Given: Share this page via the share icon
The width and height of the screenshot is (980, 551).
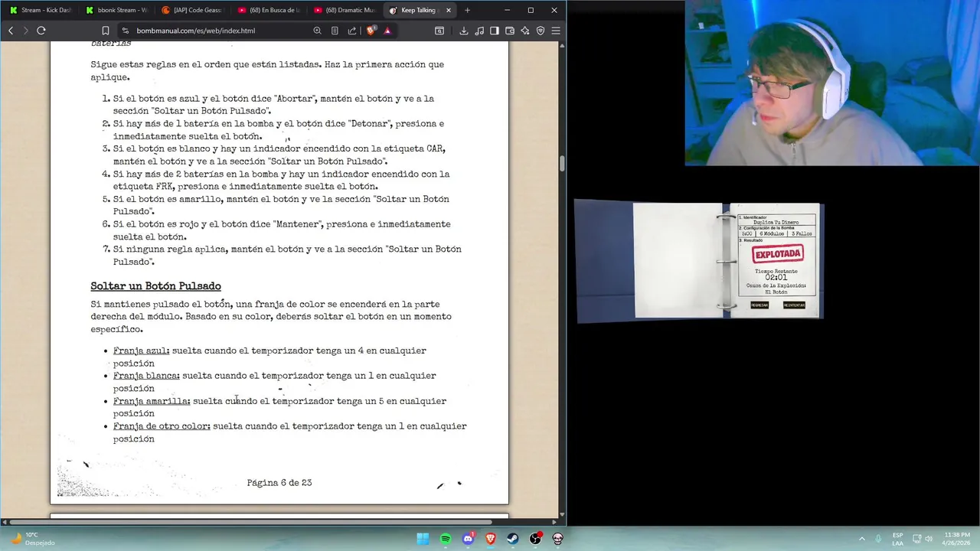Looking at the screenshot, I should pyautogui.click(x=352, y=31).
